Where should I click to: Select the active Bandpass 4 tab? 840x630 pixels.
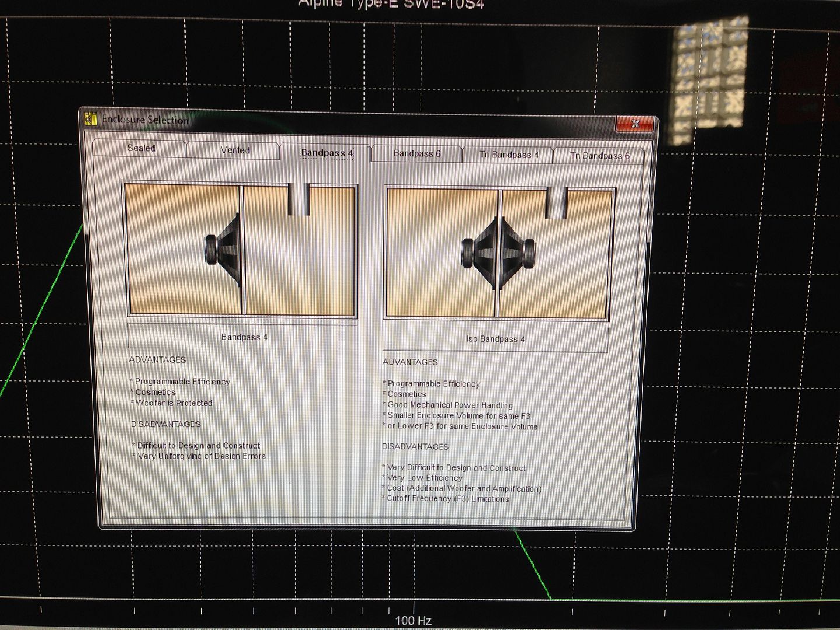(x=327, y=152)
